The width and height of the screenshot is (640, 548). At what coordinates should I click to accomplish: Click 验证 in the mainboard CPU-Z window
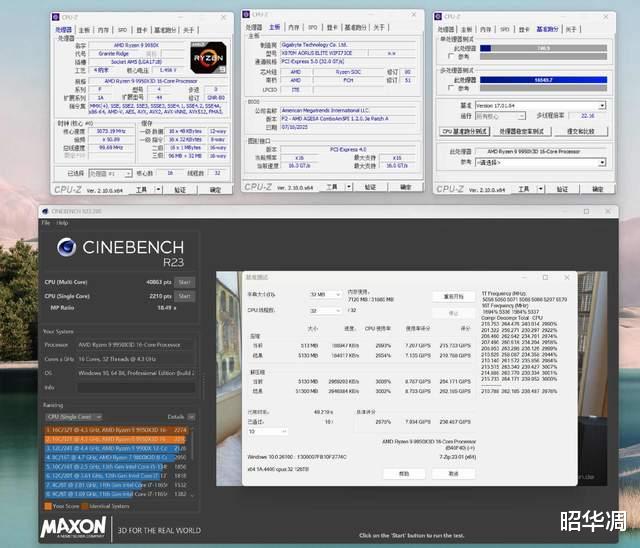[370, 187]
